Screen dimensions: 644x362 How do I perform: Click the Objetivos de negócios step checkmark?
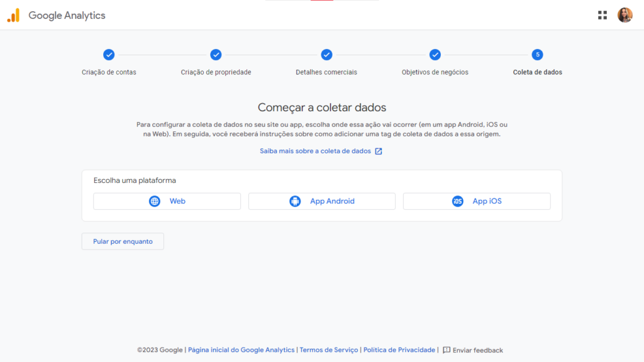[435, 55]
